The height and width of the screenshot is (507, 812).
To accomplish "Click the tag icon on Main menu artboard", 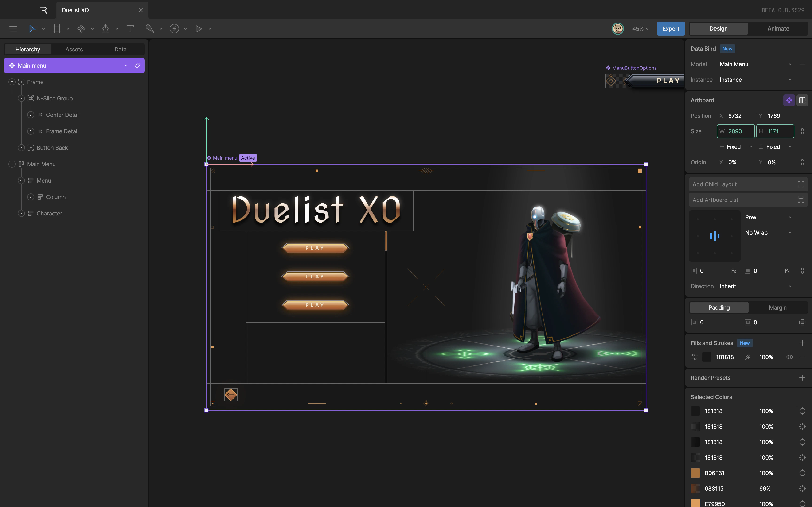I will (137, 65).
